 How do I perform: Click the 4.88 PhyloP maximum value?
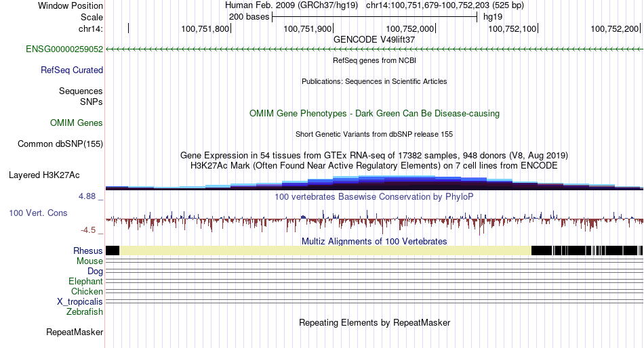87,196
